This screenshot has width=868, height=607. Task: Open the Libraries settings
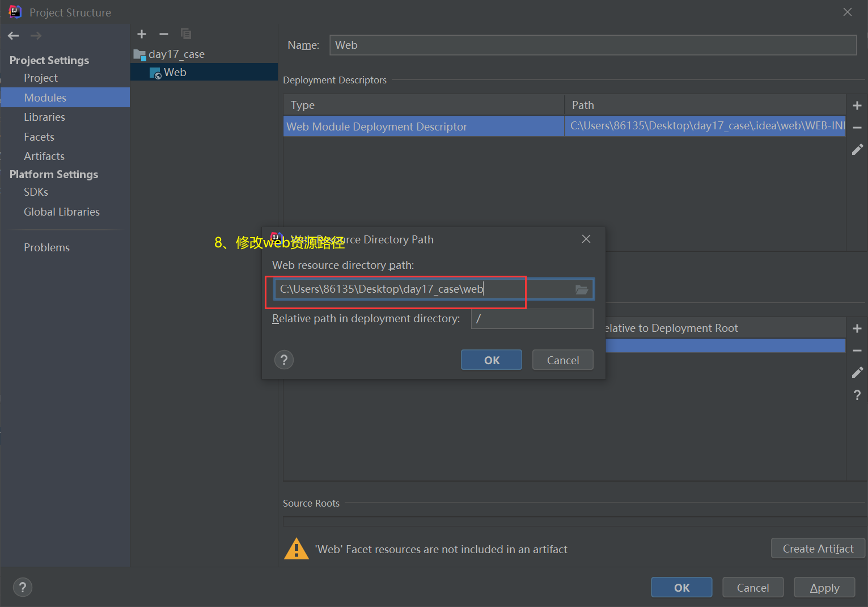click(x=44, y=117)
